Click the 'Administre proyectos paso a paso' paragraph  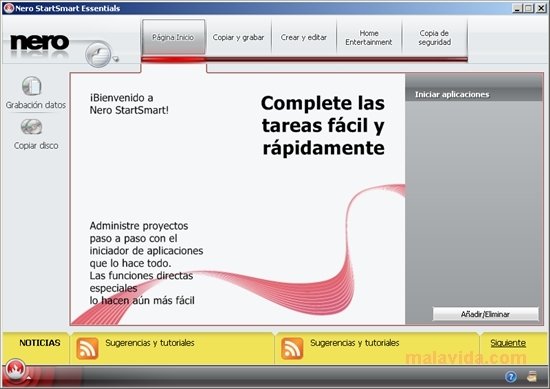click(146, 263)
